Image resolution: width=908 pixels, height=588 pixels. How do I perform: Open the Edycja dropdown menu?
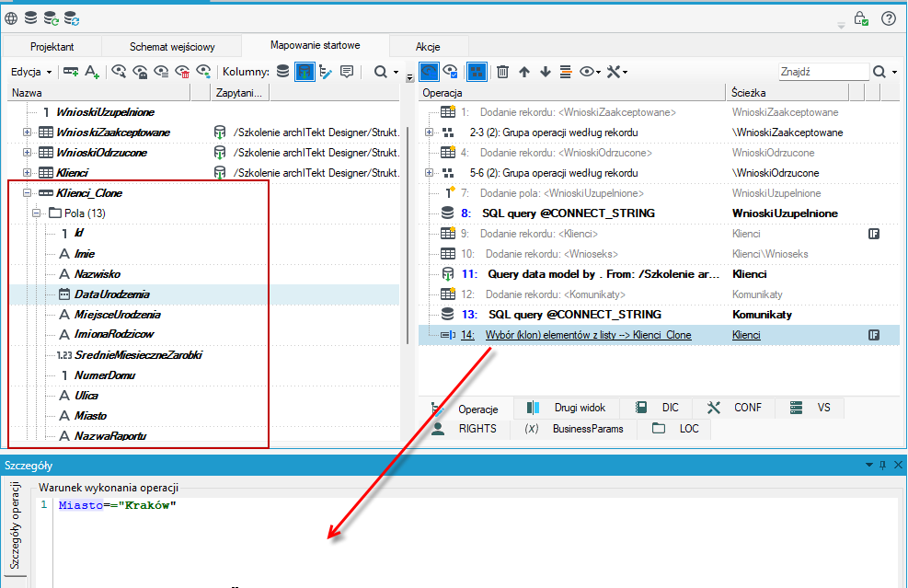pos(31,72)
